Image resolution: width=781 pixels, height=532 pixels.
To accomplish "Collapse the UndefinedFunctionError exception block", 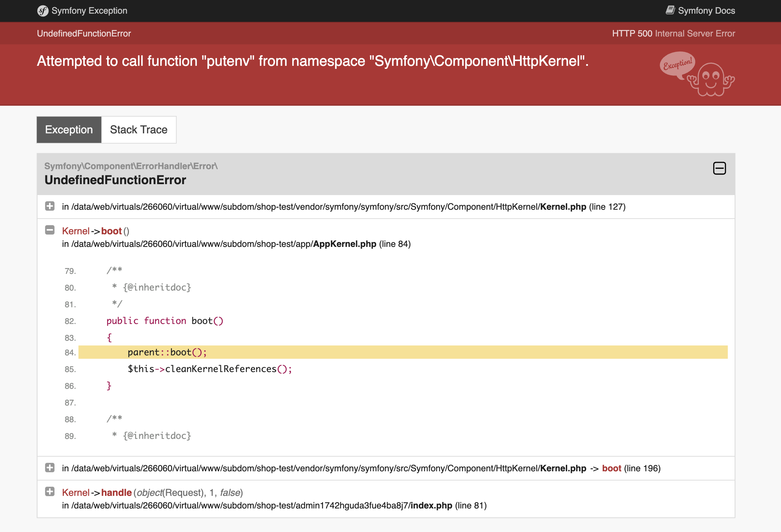I will (x=719, y=168).
